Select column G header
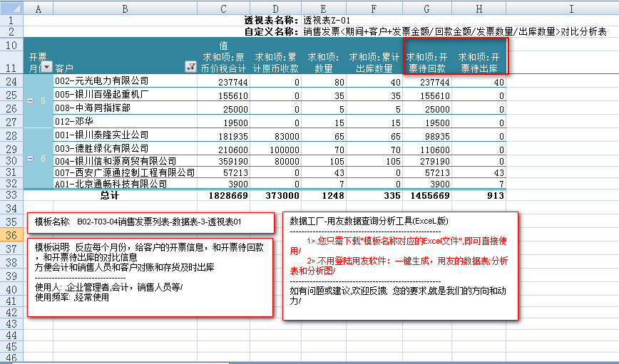This screenshot has height=364, width=619. 426,8
